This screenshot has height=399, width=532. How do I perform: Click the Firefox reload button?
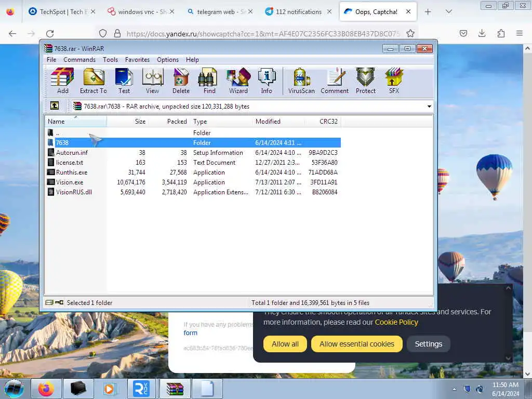(50, 33)
